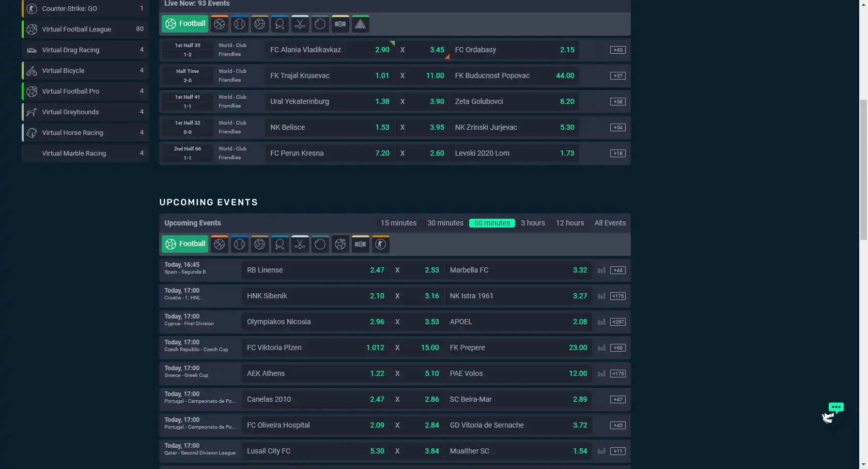Select e-football icon in Upcoming Events row
The image size is (868, 469).
click(x=340, y=245)
